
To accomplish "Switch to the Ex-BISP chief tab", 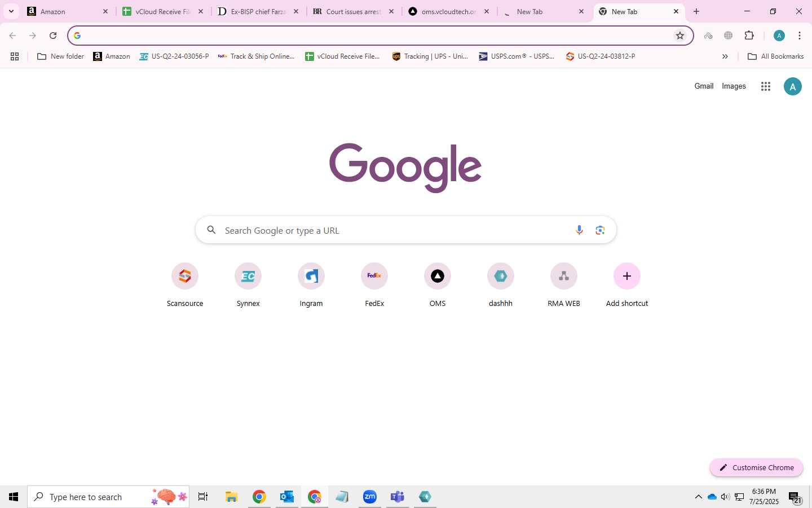I will (259, 11).
